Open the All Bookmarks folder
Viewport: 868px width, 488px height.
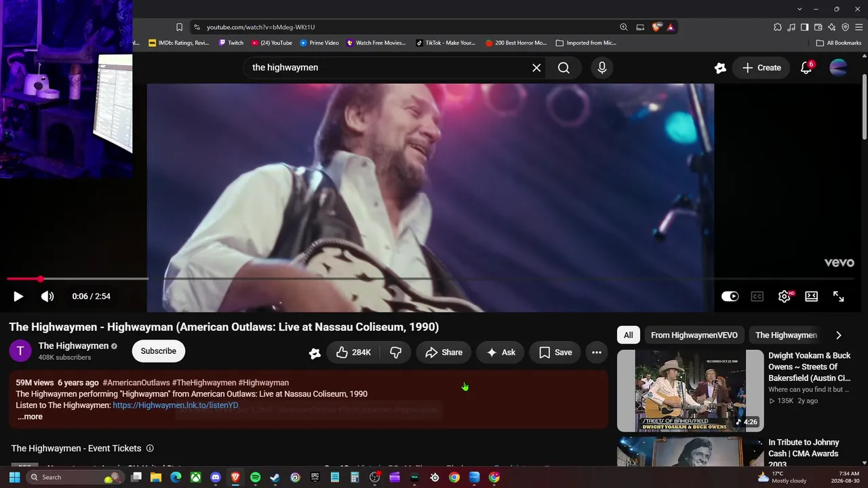838,43
